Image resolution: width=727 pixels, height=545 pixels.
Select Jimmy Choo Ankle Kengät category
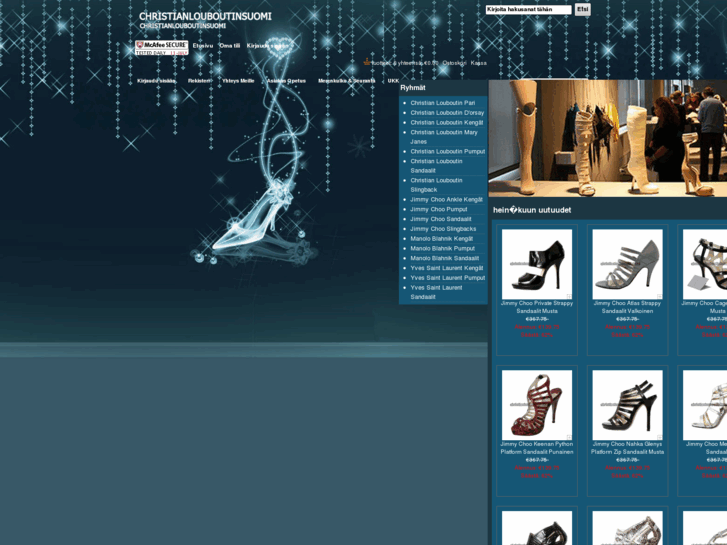[446, 199]
